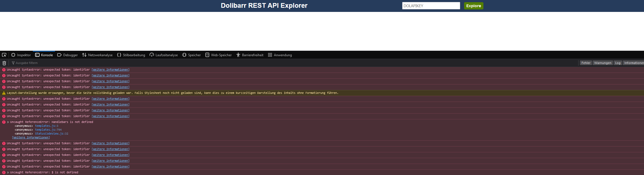The height and width of the screenshot is (175, 644).
Task: Click the error icon beside the Handlebars ReferenceError
Action: coord(4,122)
